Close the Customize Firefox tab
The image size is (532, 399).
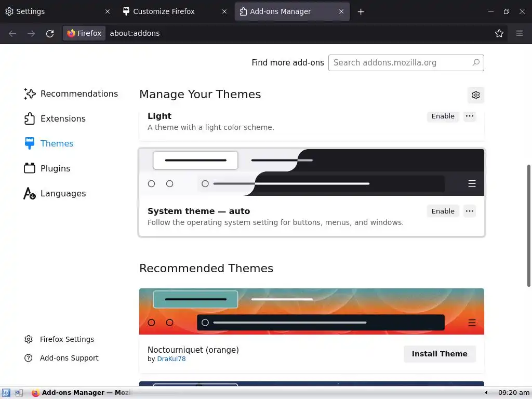[224, 11]
